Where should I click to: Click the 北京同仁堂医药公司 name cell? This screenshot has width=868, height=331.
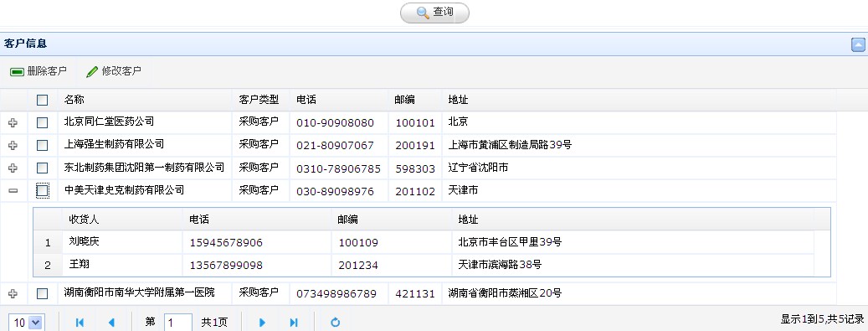pyautogui.click(x=145, y=122)
